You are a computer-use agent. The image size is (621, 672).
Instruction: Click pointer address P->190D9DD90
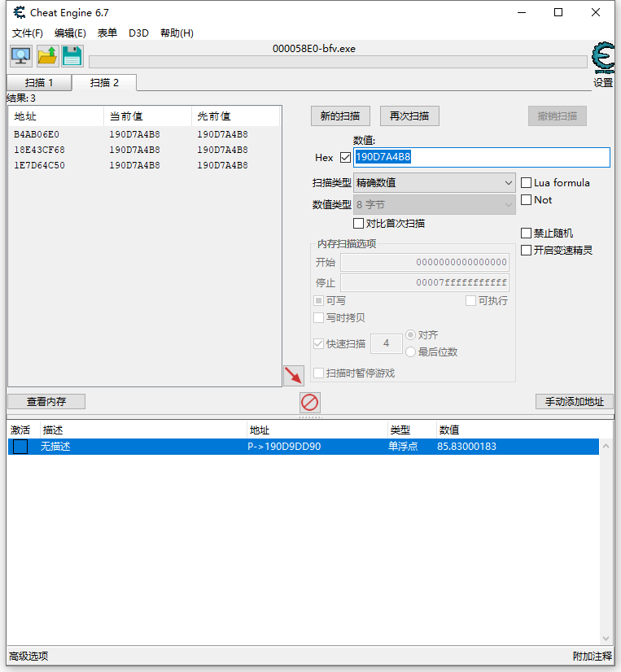coord(284,447)
